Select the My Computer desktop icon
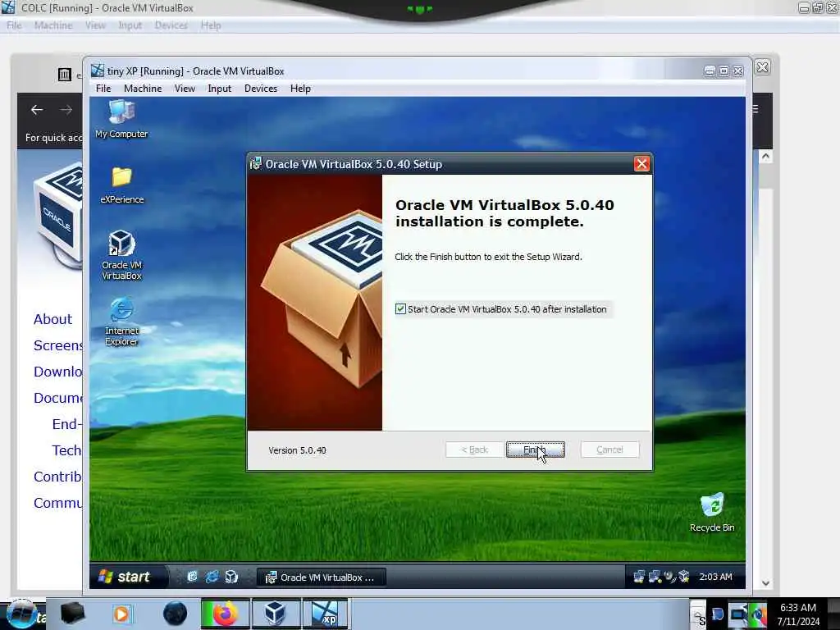 point(121,119)
